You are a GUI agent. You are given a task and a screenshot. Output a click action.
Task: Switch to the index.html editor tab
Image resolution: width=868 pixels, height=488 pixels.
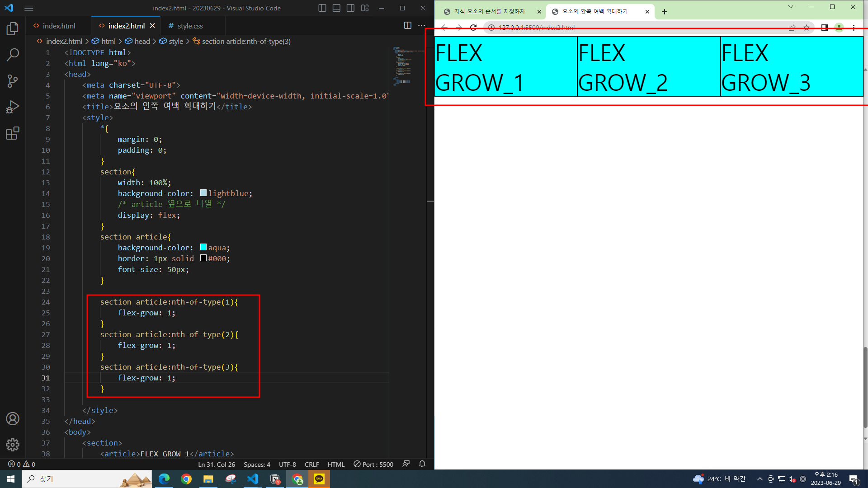pos(59,26)
